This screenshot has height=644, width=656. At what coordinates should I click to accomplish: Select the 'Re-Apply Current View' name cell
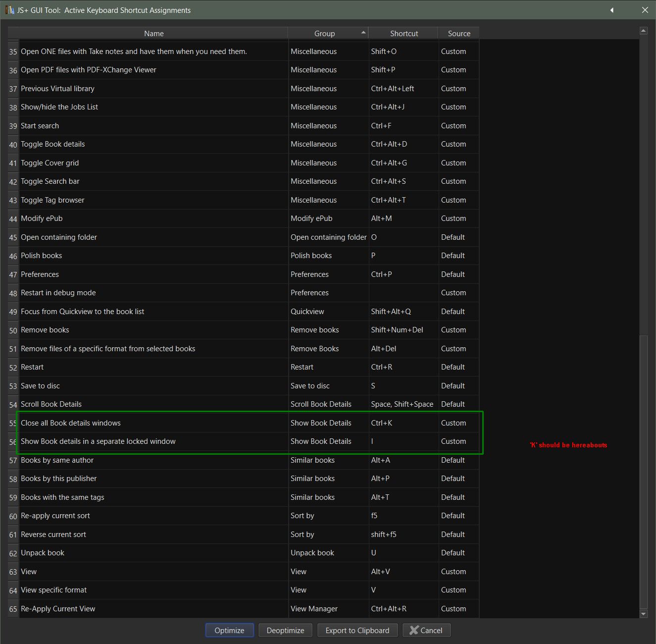click(x=153, y=609)
